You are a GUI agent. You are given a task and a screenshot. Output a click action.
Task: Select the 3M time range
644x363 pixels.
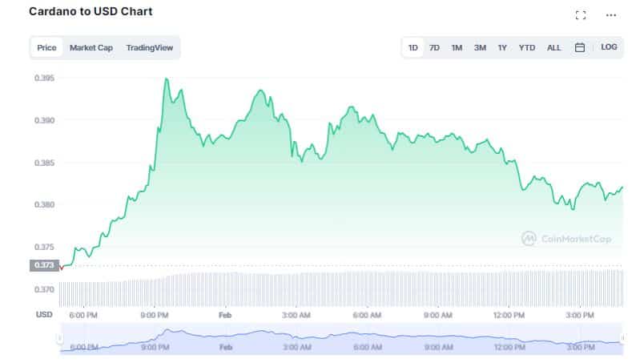[480, 48]
